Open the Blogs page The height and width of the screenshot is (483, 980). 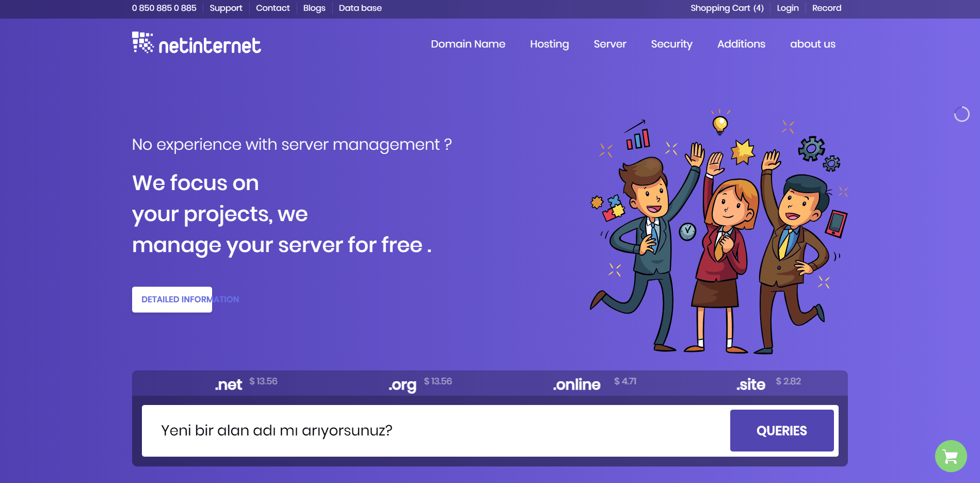[314, 8]
